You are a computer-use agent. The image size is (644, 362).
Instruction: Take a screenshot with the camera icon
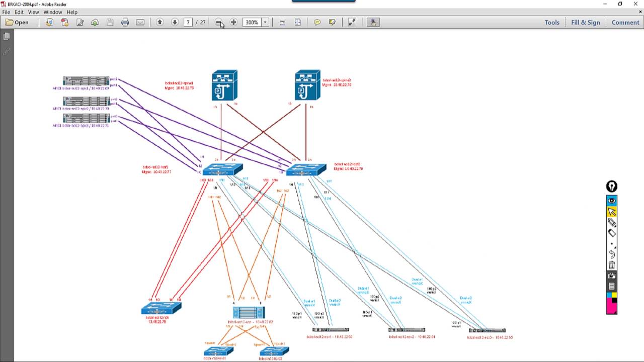pos(611,276)
